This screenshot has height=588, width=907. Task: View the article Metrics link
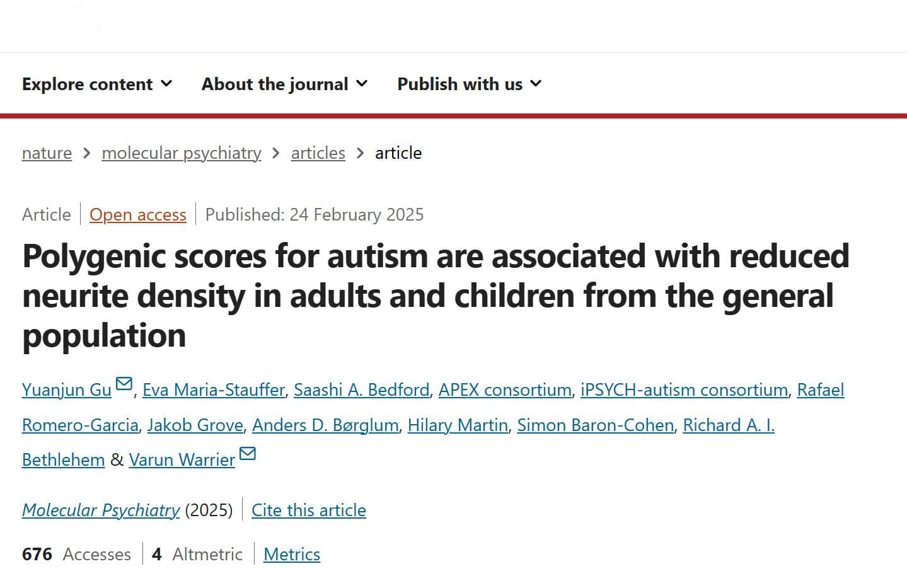292,554
